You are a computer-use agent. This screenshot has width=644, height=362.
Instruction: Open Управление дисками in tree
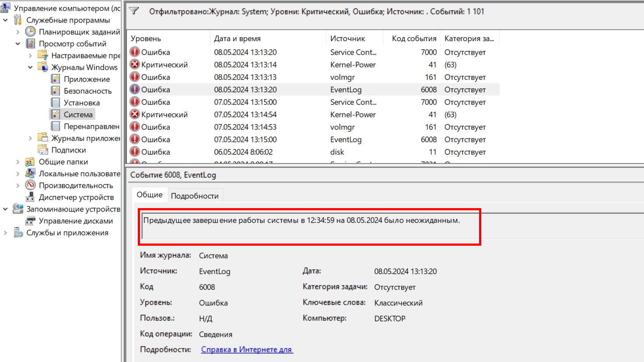pyautogui.click(x=76, y=220)
